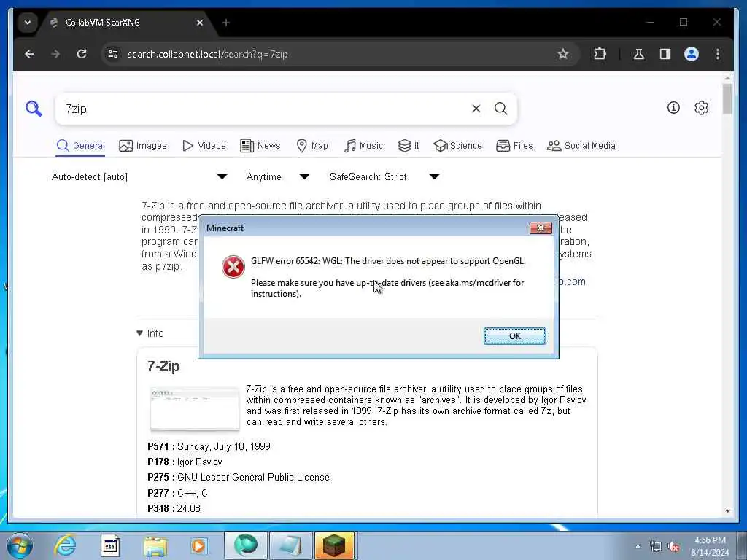Clear the search query with X
The image size is (747, 560).
click(x=476, y=109)
